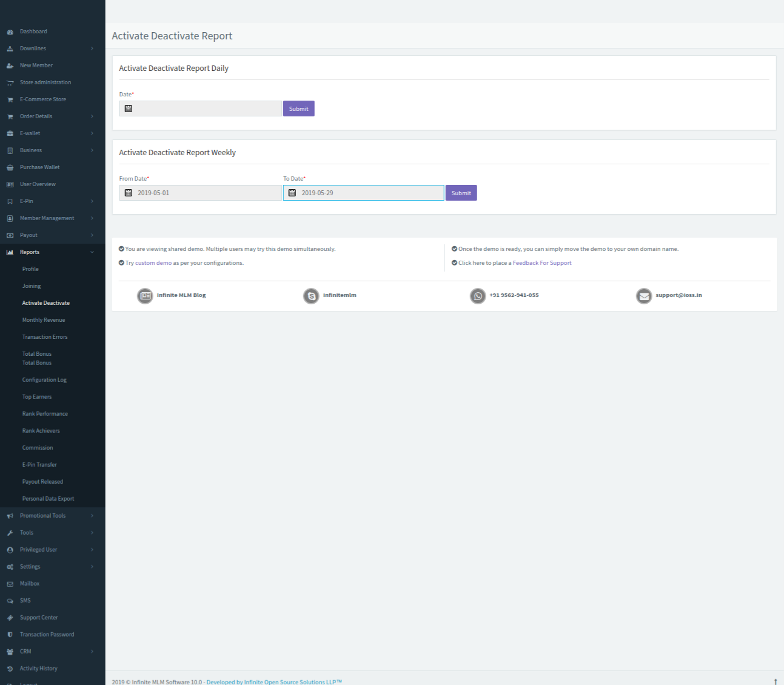Click the E-Pin bookmark icon
Viewport: 784px width, 685px height.
click(10, 201)
